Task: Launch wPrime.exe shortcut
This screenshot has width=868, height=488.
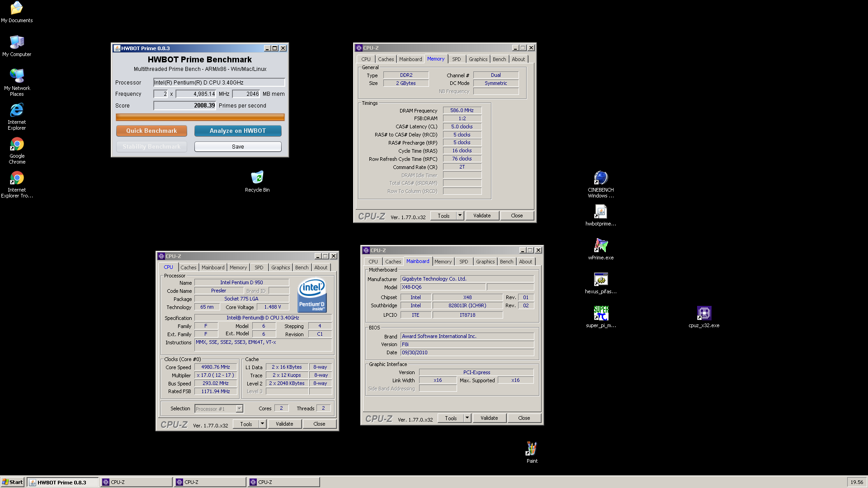Action: click(x=601, y=249)
